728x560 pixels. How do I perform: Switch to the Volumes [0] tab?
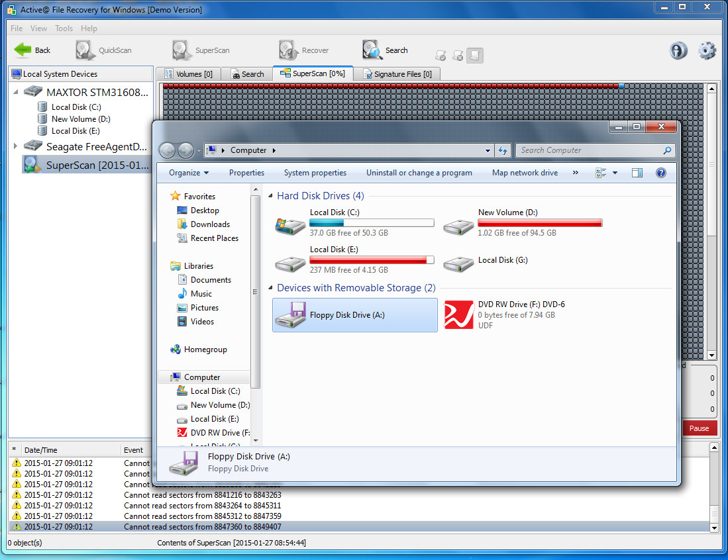click(189, 73)
